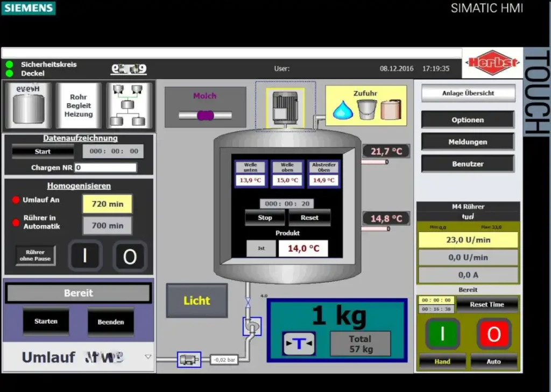Viewport: 551px width, 392px height.
Task: Click the Total 57 kg display
Action: (360, 344)
